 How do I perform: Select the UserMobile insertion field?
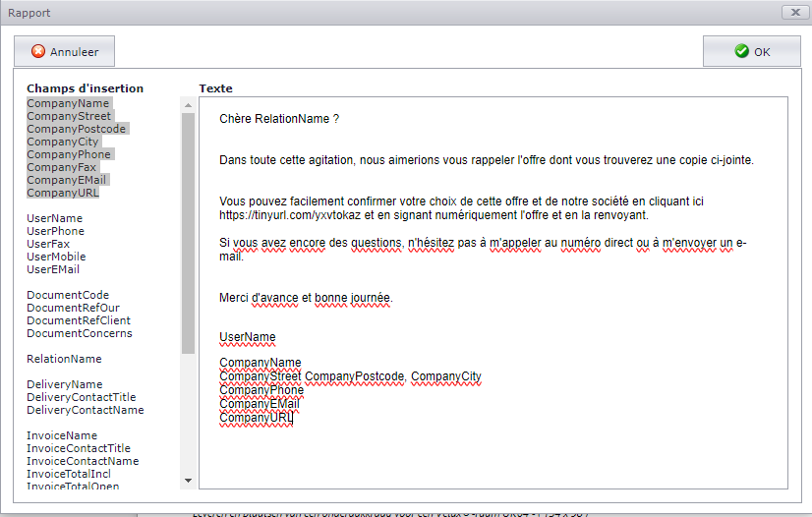coord(56,257)
